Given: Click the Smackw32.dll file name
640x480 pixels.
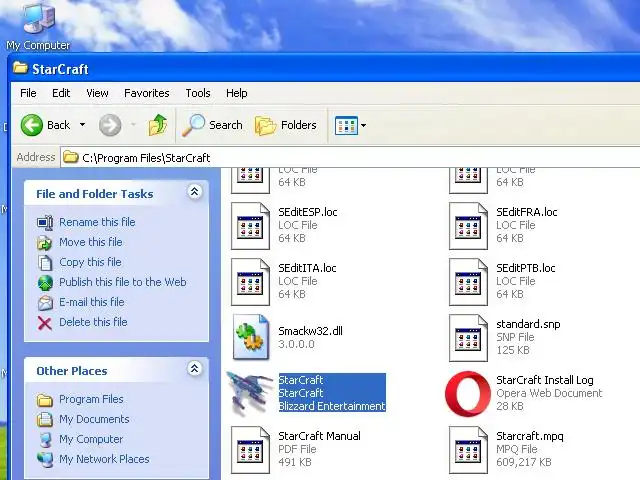Looking at the screenshot, I should [x=310, y=331].
